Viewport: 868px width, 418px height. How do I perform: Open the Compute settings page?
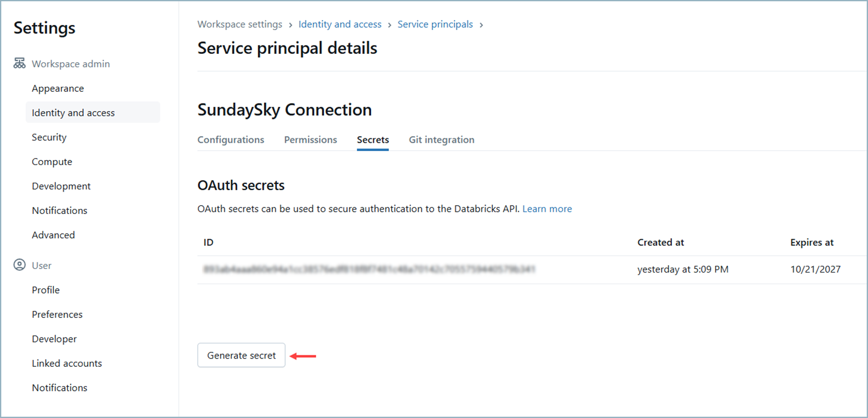52,161
